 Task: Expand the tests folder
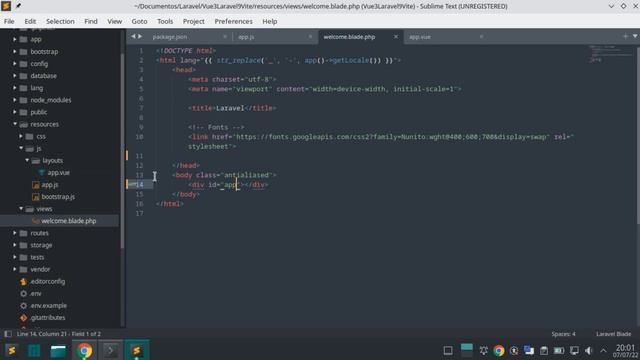pos(15,257)
